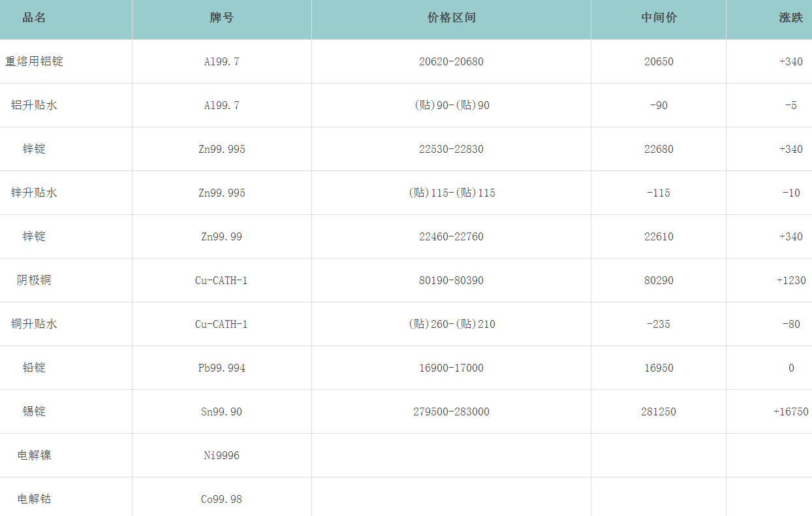
Task: Select the 重熔用铝锭 product name
Action: [34, 61]
